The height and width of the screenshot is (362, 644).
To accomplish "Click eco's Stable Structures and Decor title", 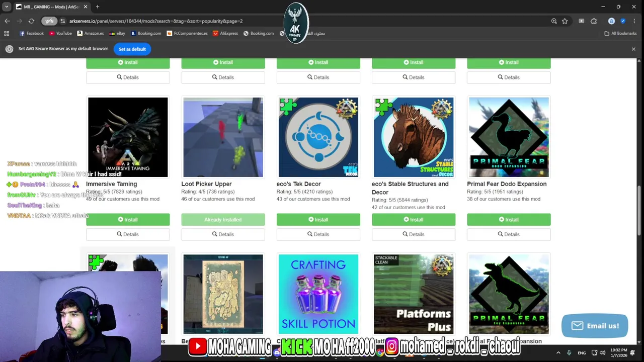I will coord(410,188).
